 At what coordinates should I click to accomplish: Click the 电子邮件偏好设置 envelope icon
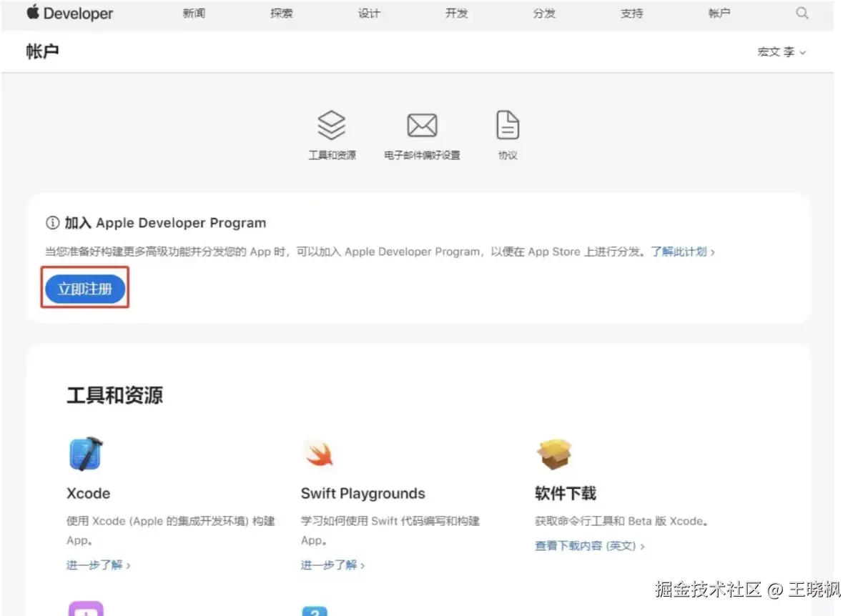pyautogui.click(x=422, y=126)
